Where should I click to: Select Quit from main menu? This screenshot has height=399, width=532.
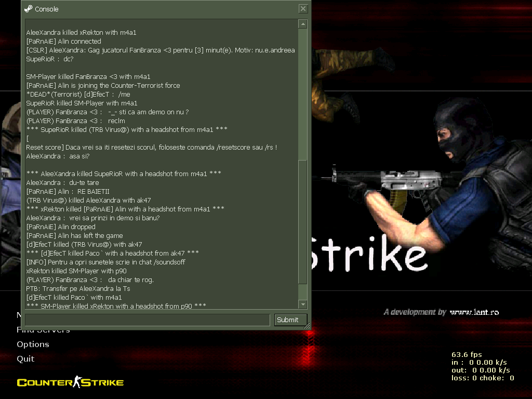click(25, 358)
